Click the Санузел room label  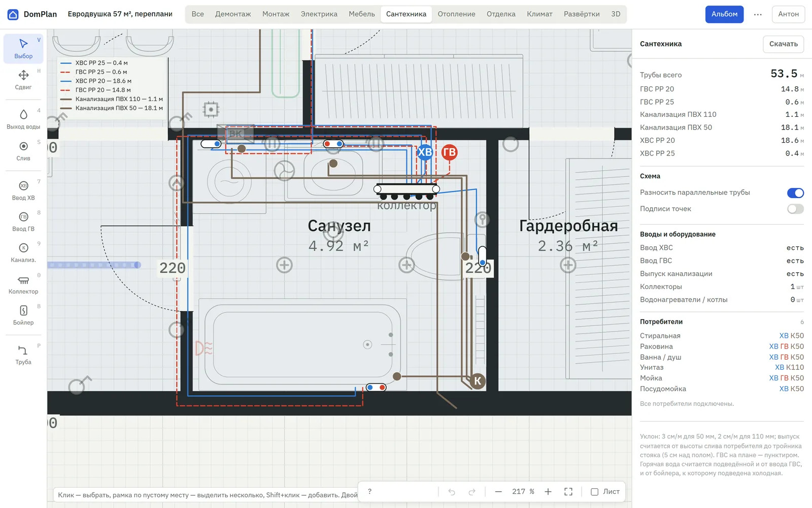pos(339,226)
